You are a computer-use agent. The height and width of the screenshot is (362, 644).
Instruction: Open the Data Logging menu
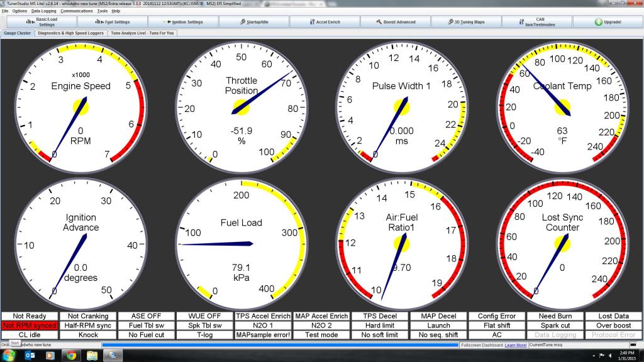[43, 11]
